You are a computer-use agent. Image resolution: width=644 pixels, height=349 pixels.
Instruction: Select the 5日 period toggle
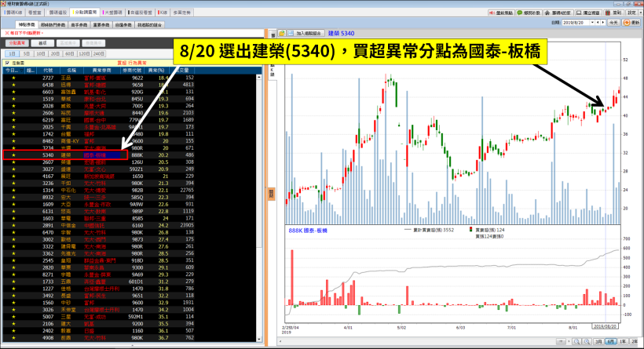point(26,54)
